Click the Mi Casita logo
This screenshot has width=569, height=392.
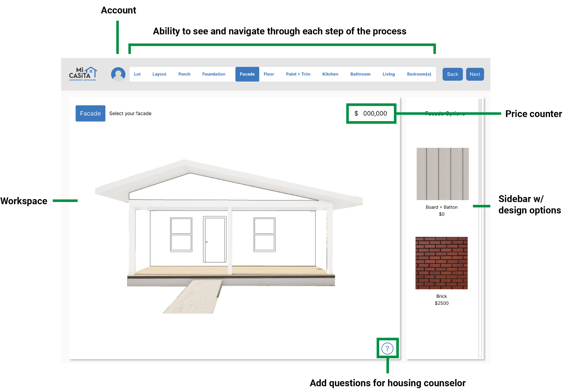click(83, 74)
